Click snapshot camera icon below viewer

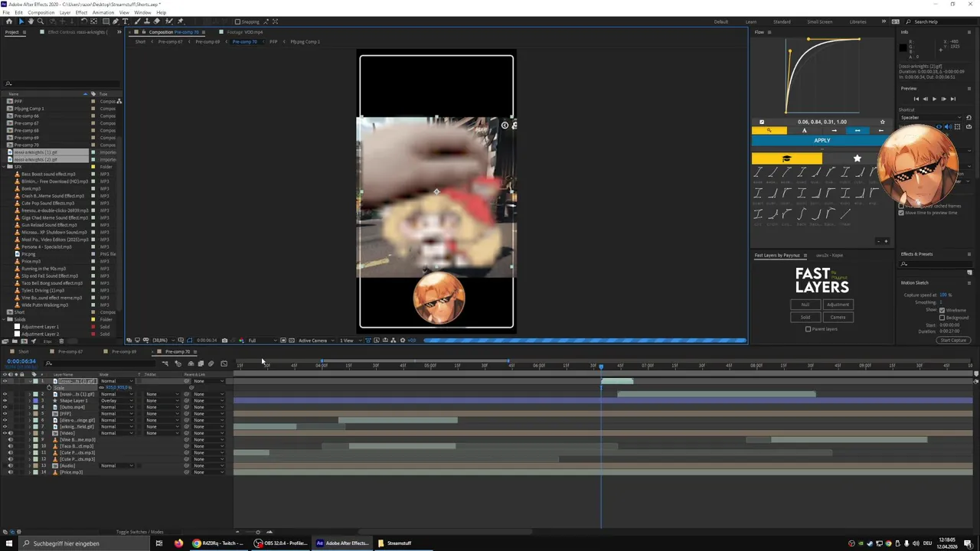pos(224,340)
